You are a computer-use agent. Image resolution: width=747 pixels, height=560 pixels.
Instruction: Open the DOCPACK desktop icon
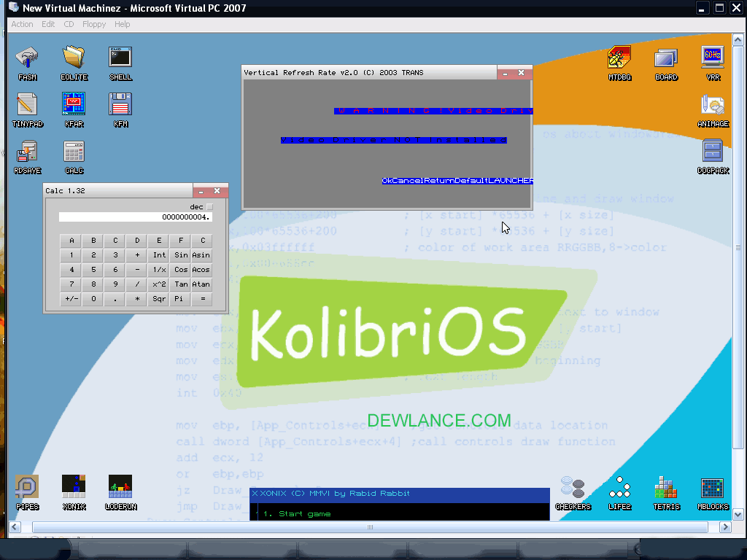click(x=713, y=157)
